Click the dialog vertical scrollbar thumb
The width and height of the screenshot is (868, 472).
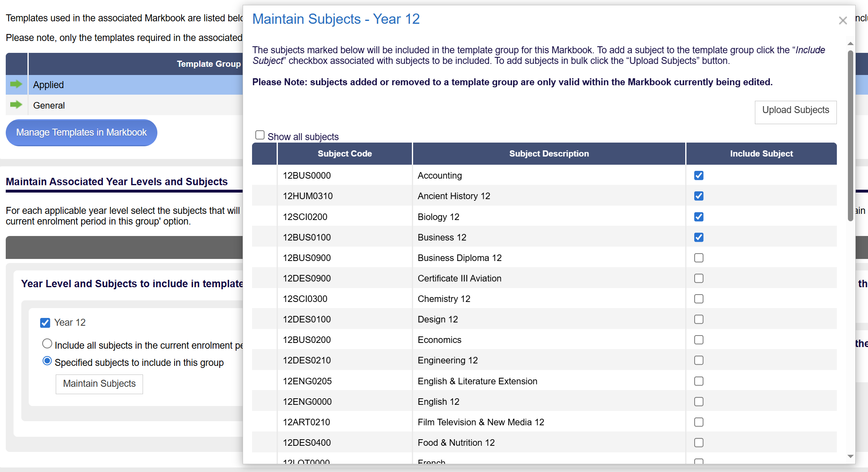pyautogui.click(x=850, y=135)
